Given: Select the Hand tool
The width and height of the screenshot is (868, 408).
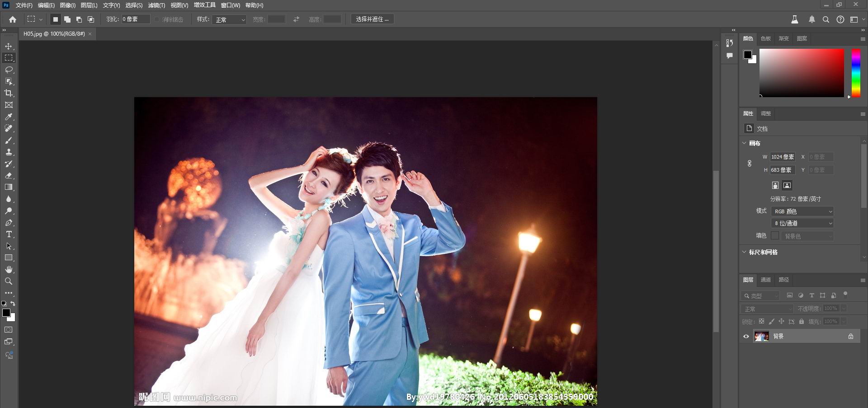Looking at the screenshot, I should [x=9, y=269].
